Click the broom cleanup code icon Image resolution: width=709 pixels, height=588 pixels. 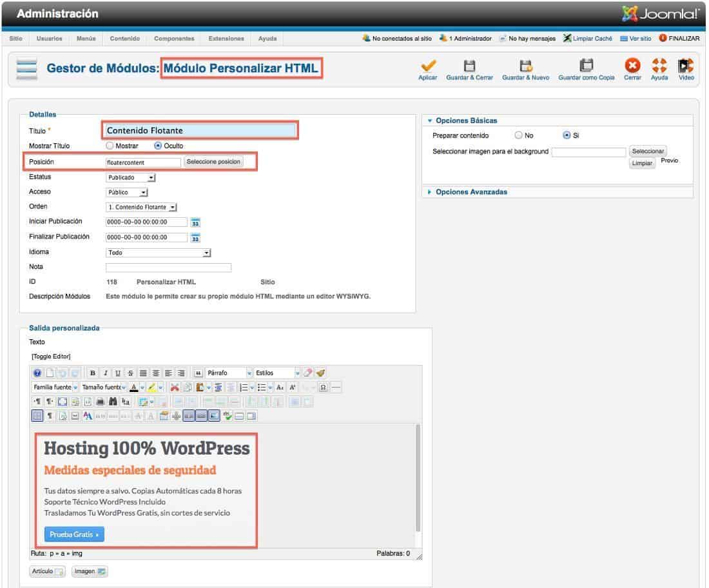pyautogui.click(x=320, y=373)
